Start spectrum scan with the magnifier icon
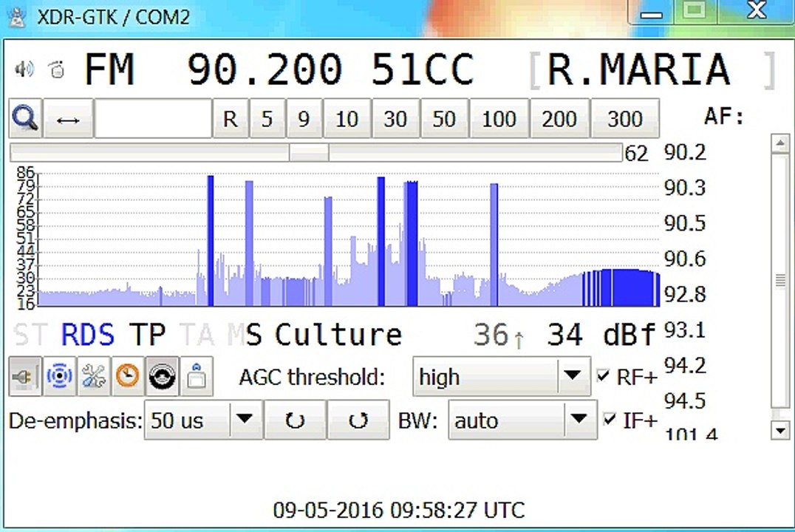Image resolution: width=795 pixels, height=532 pixels. pos(25,119)
